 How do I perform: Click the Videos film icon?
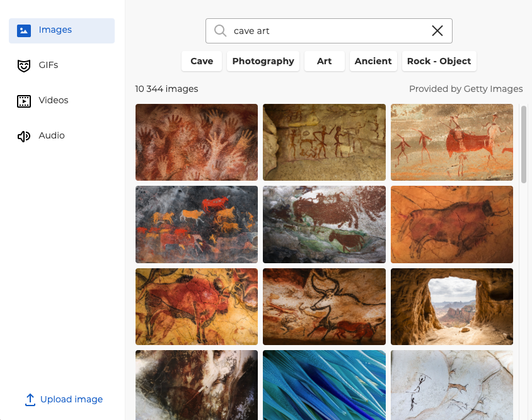point(24,101)
